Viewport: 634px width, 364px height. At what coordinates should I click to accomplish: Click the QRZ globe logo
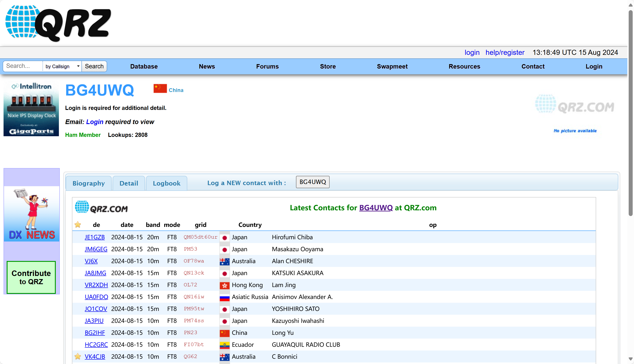pos(58,23)
